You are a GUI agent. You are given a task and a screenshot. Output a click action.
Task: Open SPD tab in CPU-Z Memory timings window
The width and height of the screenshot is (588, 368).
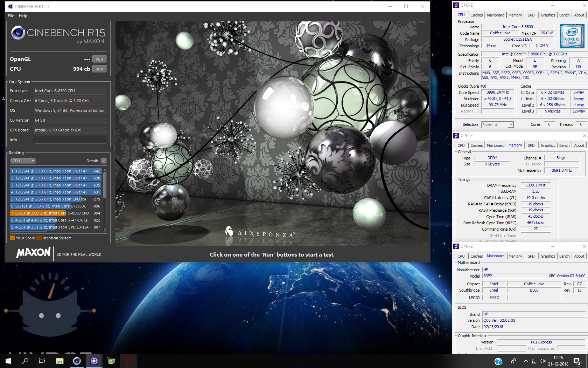coord(531,145)
